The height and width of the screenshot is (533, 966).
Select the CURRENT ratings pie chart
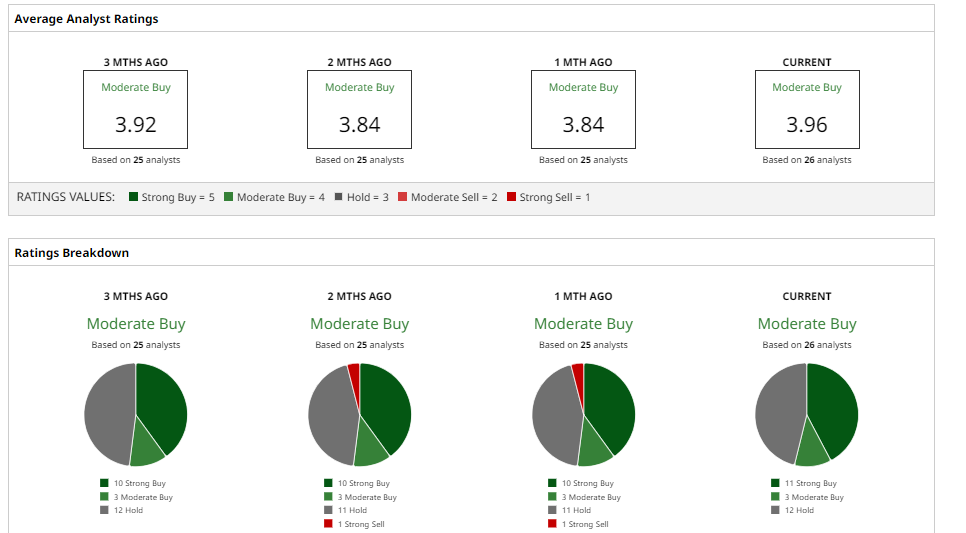point(807,415)
